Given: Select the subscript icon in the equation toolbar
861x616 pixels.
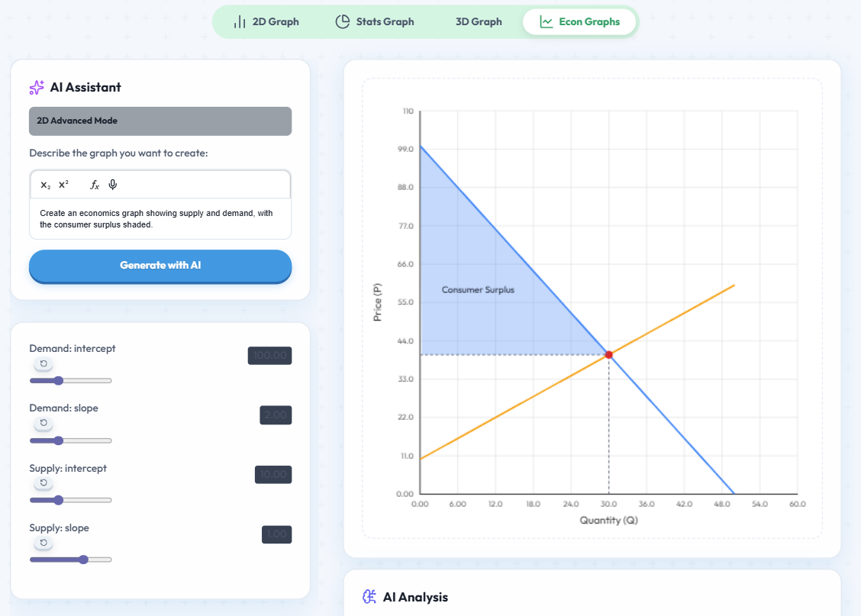Looking at the screenshot, I should (x=44, y=184).
